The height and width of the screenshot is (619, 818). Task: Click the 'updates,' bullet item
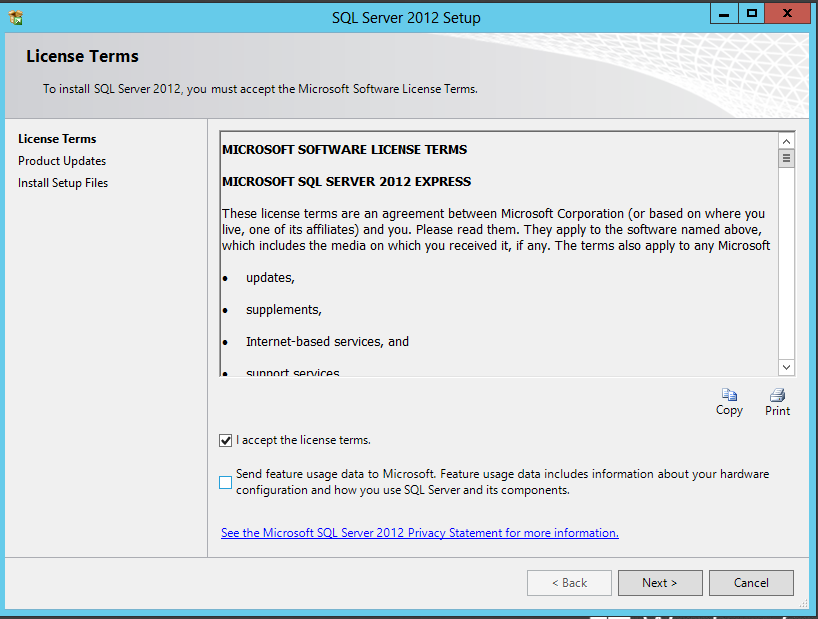tap(270, 278)
